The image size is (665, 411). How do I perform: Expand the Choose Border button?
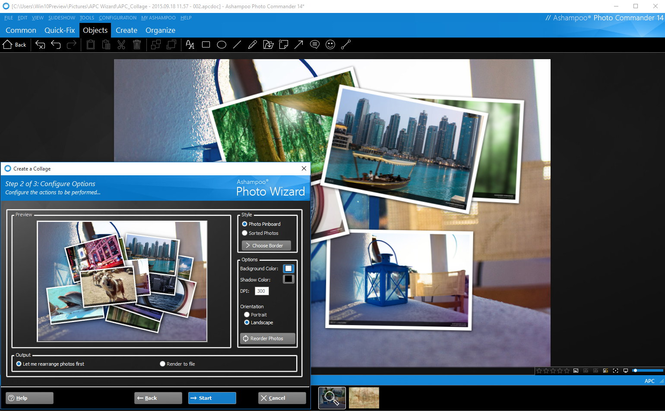(x=266, y=246)
